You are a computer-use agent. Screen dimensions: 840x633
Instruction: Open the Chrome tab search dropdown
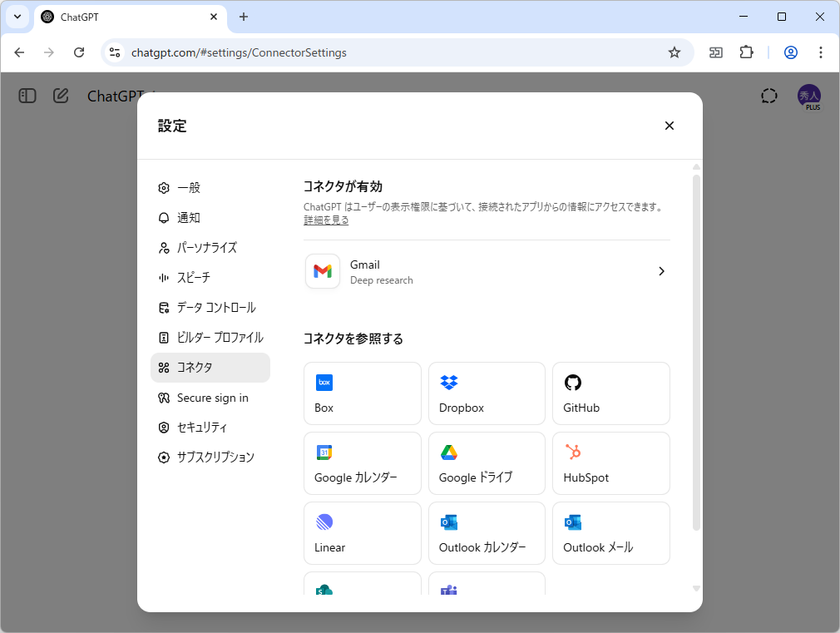tap(17, 17)
